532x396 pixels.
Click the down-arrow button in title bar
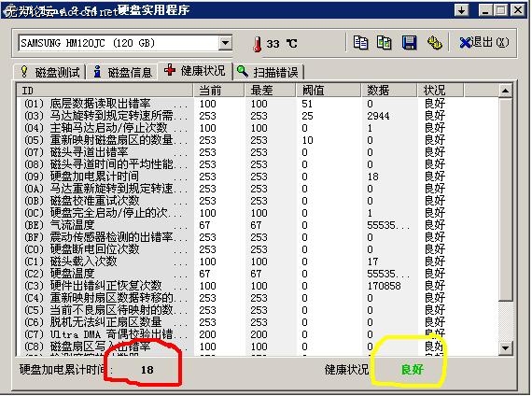(461, 10)
